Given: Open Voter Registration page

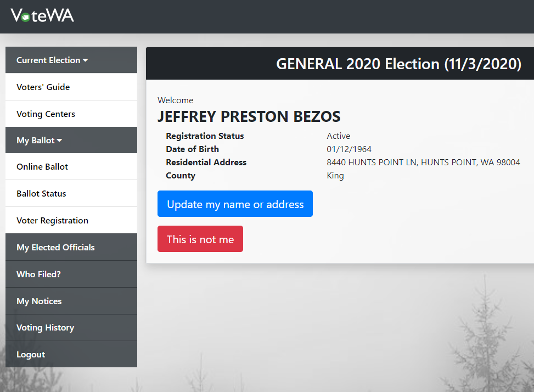Looking at the screenshot, I should tap(71, 220).
